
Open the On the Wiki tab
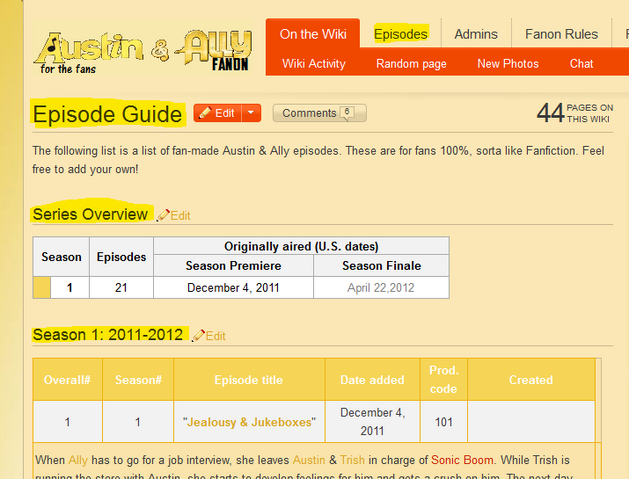click(x=313, y=34)
